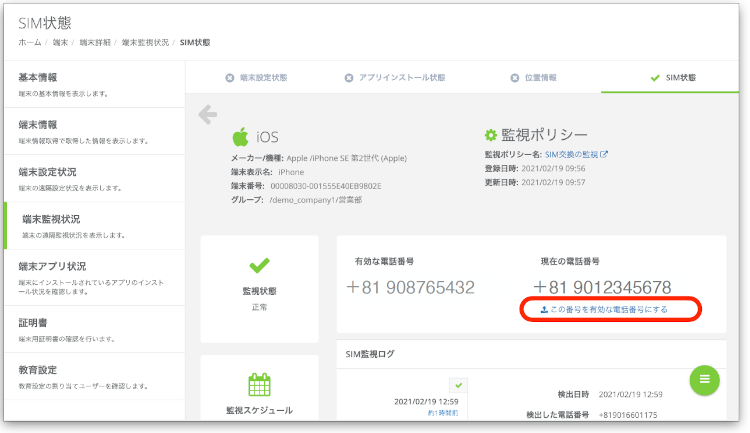The height and width of the screenshot is (433, 750).
Task: Click the SIM状態 tab checkmark icon
Action: click(x=655, y=78)
